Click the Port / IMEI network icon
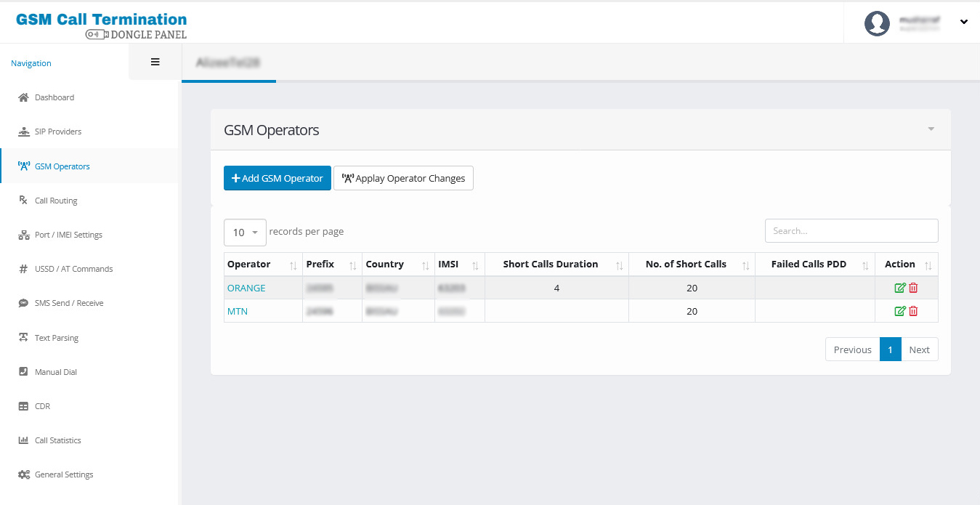The height and width of the screenshot is (505, 980). [x=23, y=235]
